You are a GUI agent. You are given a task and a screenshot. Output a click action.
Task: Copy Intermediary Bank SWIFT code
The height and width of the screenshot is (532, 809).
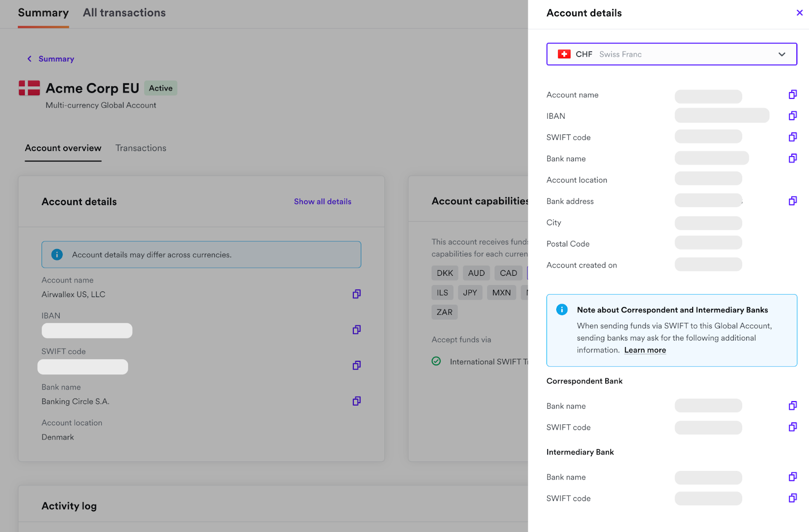[x=792, y=498]
